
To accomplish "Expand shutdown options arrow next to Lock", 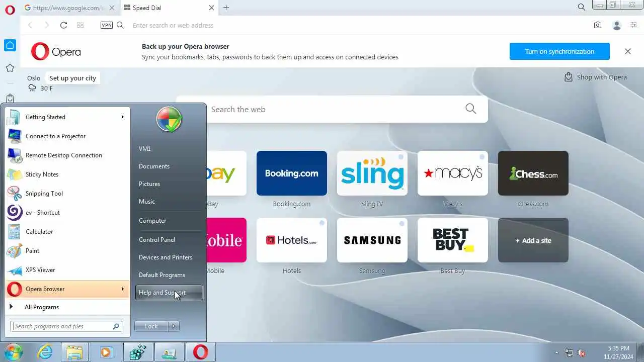I will point(174,326).
